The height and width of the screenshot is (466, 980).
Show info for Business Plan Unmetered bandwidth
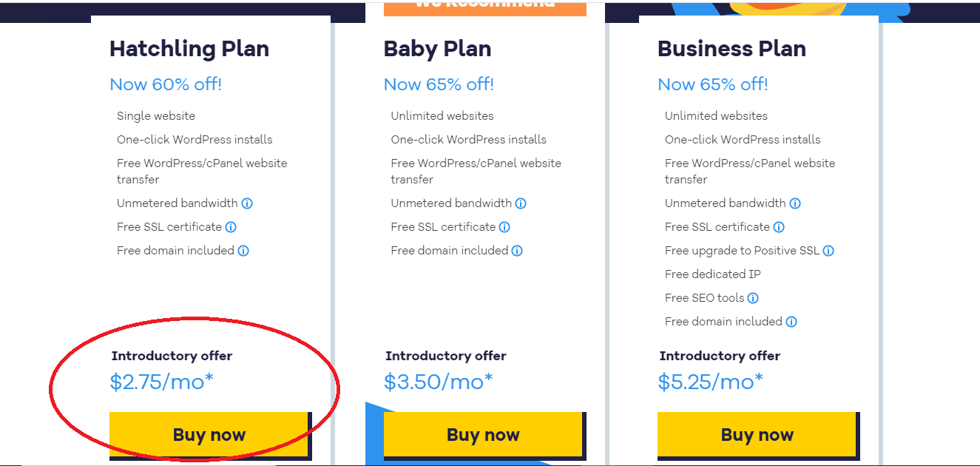[795, 203]
